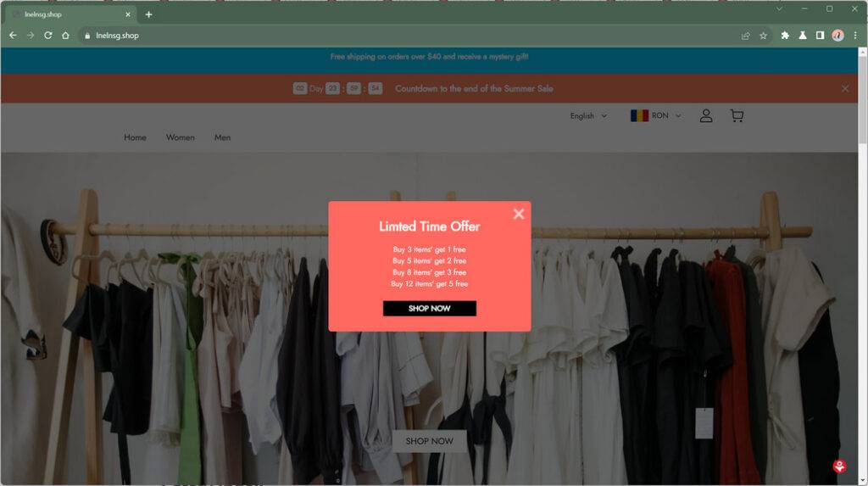
Task: Click the black SHOP NOW button in popup
Action: (x=430, y=309)
